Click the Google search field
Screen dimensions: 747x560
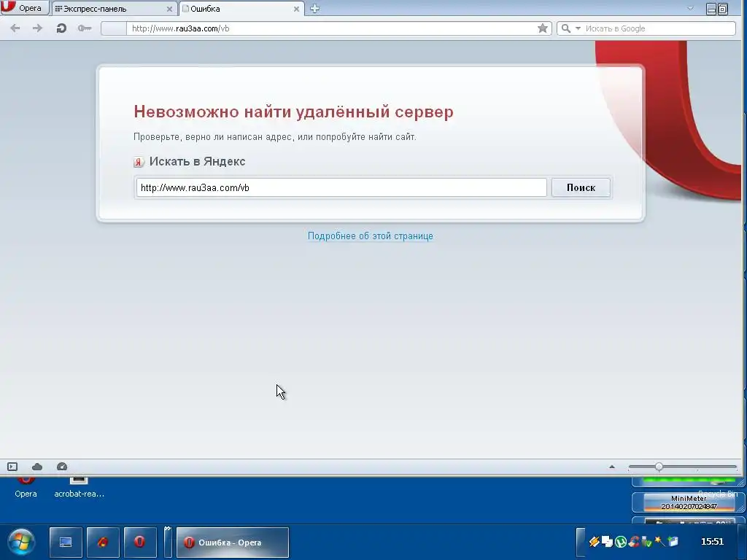659,28
